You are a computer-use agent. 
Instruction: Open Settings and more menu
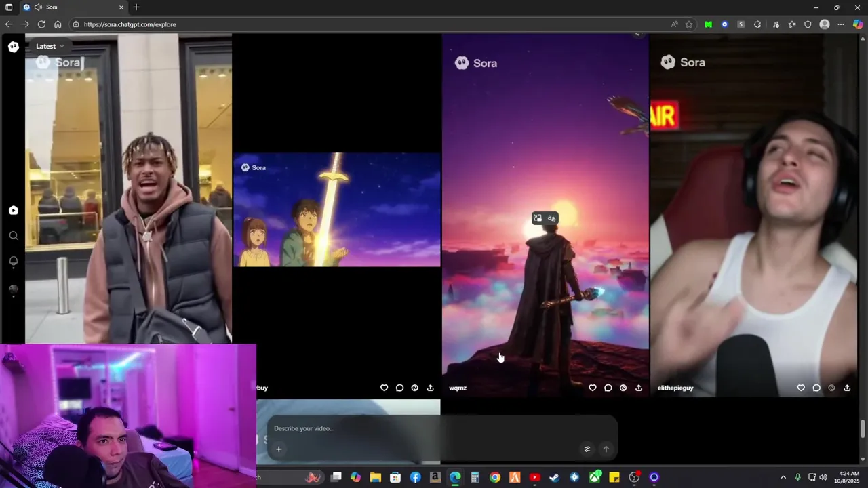click(842, 24)
